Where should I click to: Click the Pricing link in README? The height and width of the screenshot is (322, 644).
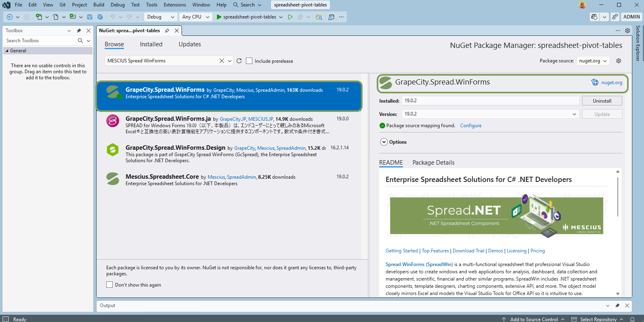click(538, 251)
